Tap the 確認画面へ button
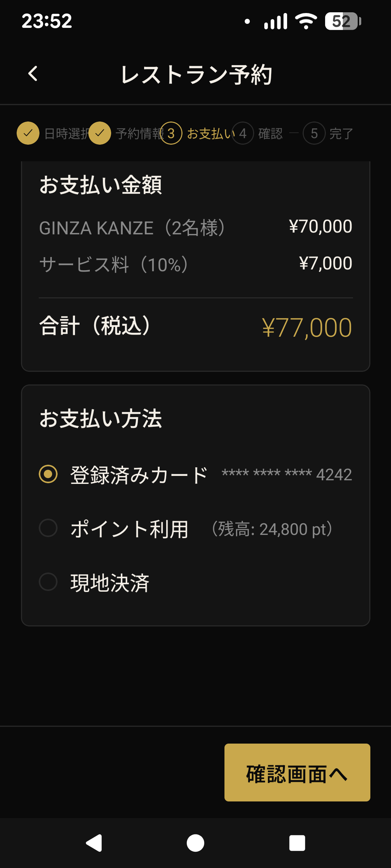Image resolution: width=391 pixels, height=868 pixels. 297,772
